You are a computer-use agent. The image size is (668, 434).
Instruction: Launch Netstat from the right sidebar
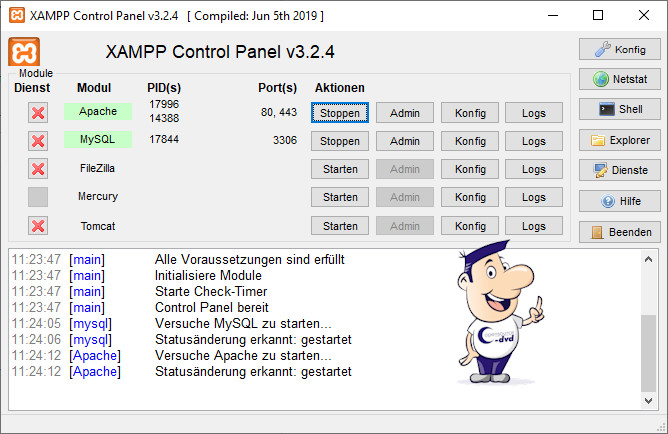619,79
